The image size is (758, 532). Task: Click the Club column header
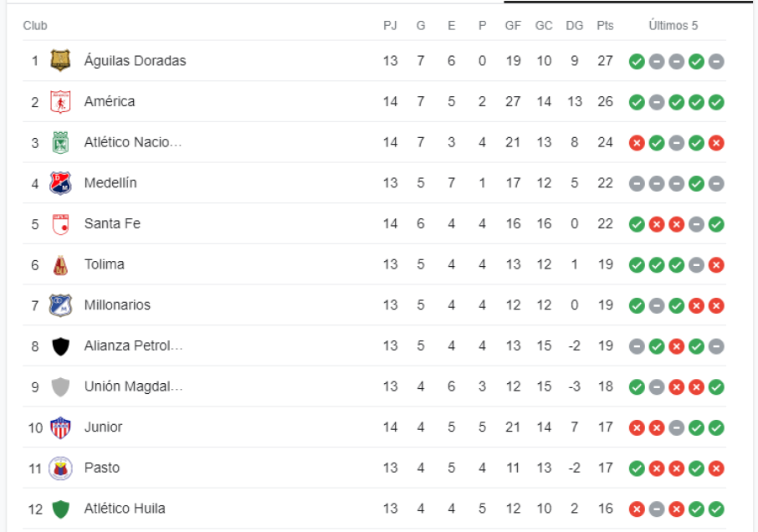35,25
